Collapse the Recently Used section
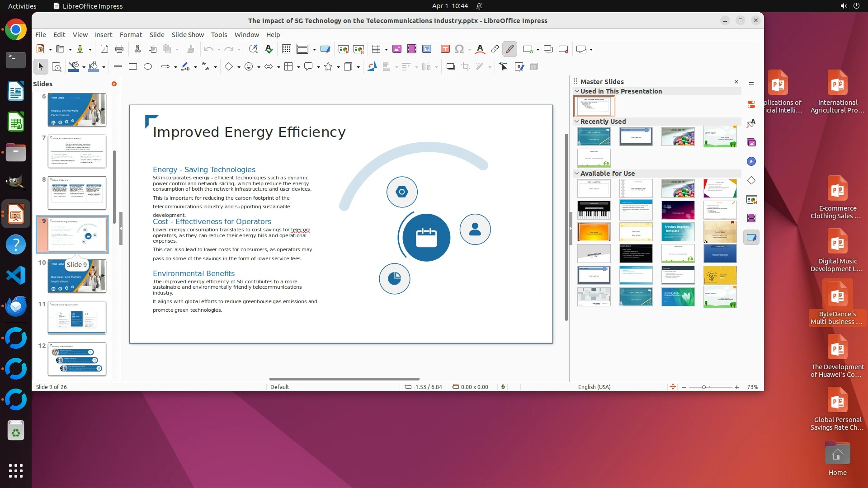 (x=577, y=122)
